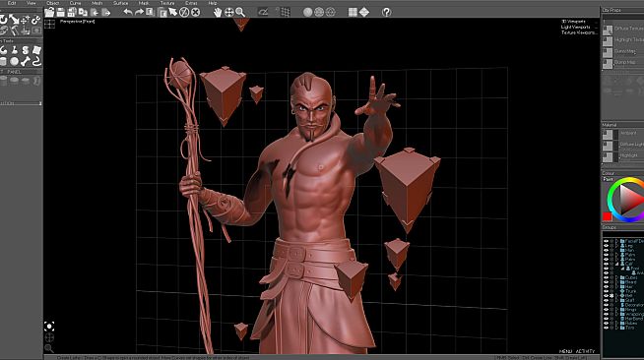
Task: Click the Highlight Texture thumbnail
Action: click(x=608, y=40)
